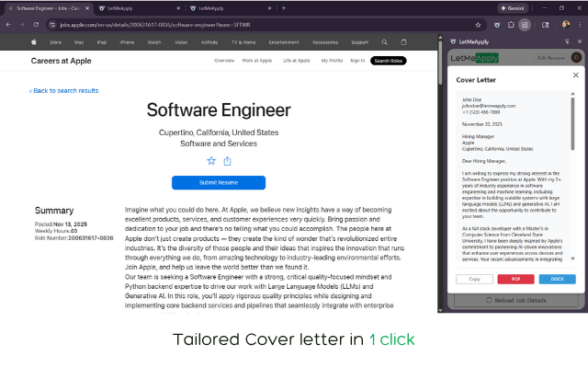
Task: Click the Role Number 200631617-0836 text
Action: coord(73,238)
